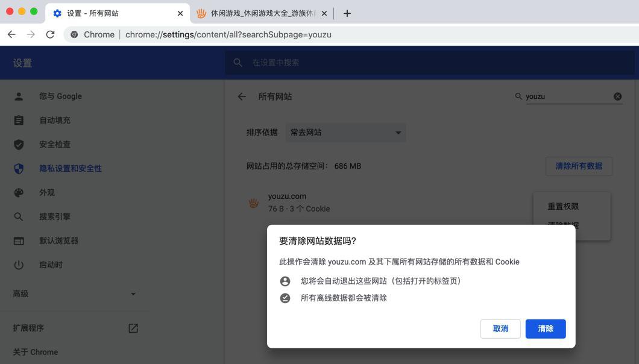Clear the youzu search field with X icon

(617, 96)
